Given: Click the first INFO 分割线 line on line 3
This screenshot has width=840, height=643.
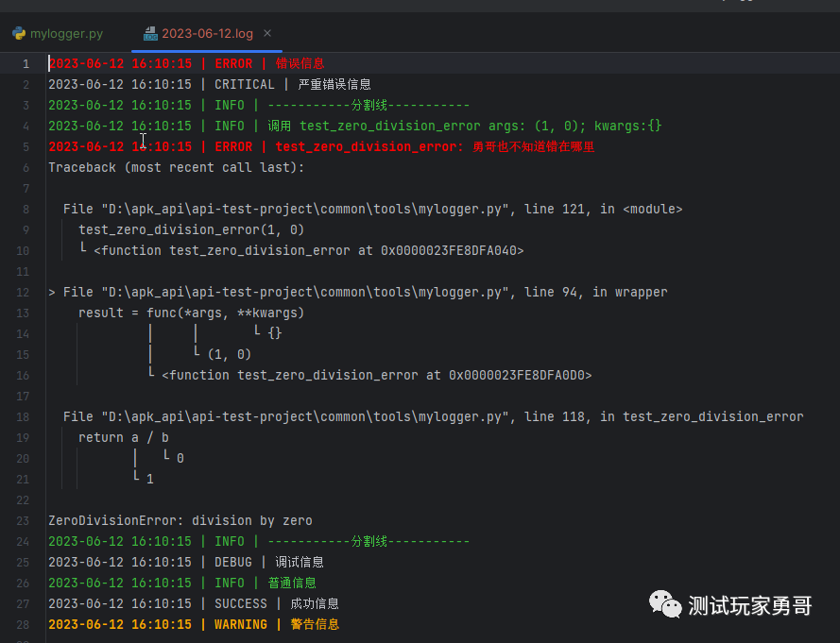Looking at the screenshot, I should click(x=259, y=106).
